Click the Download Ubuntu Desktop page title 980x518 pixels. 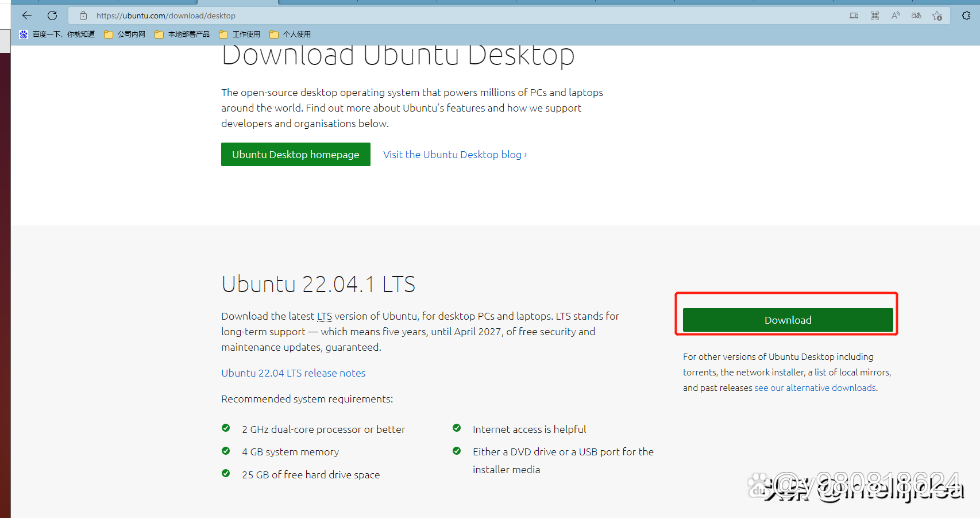398,56
